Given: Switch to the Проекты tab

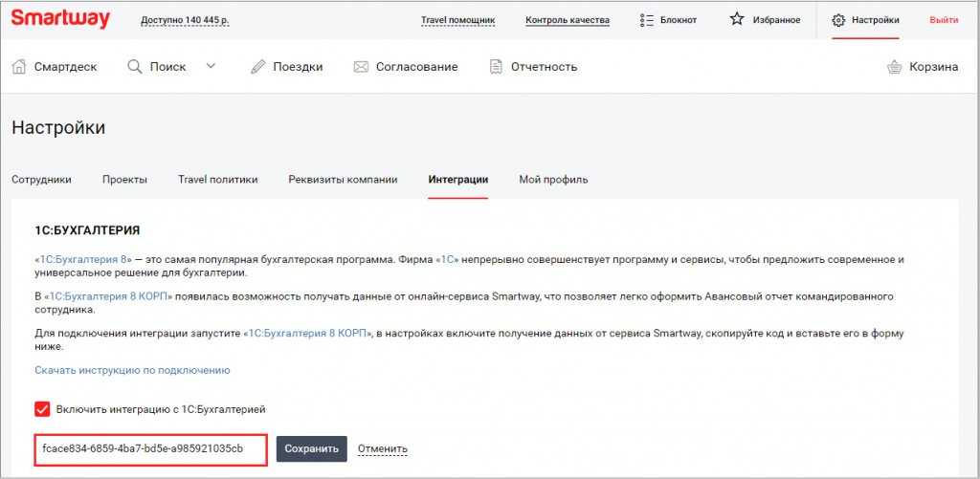Looking at the screenshot, I should (x=125, y=180).
